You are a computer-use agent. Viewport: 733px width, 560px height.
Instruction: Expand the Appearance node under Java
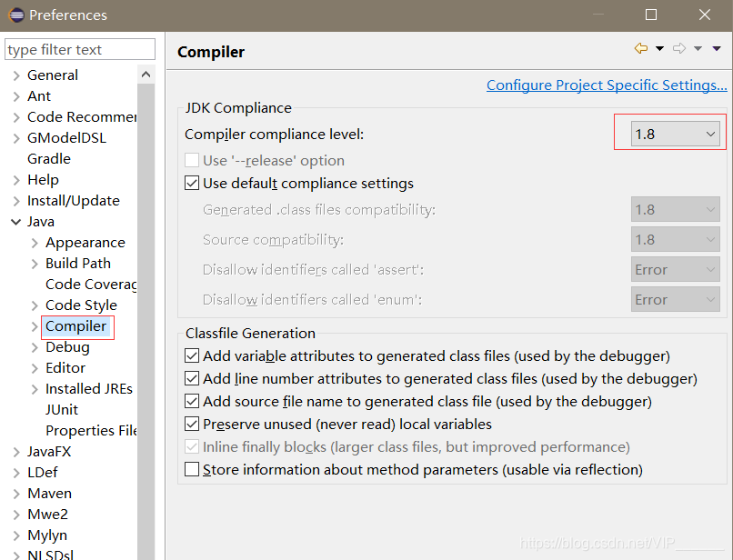pyautogui.click(x=35, y=243)
